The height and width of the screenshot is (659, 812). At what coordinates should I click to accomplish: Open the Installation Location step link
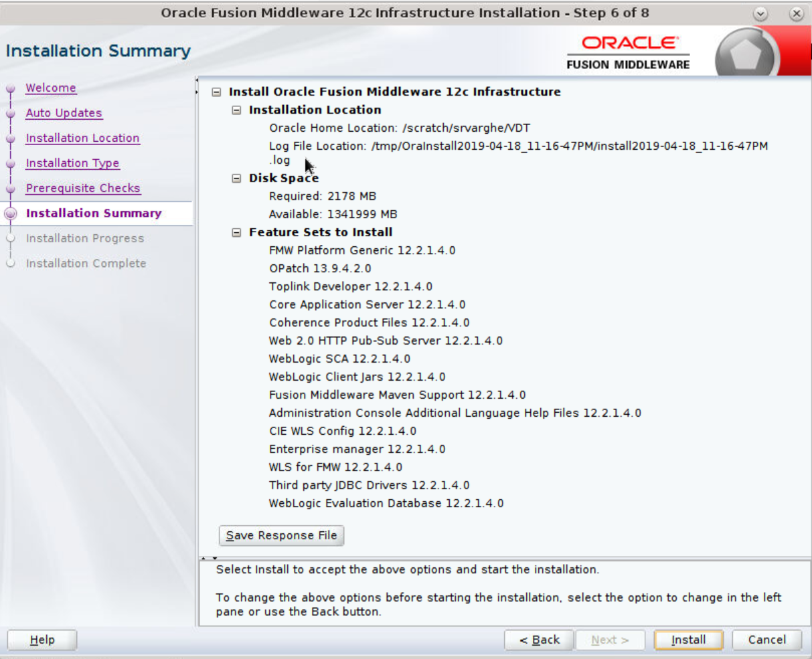83,138
